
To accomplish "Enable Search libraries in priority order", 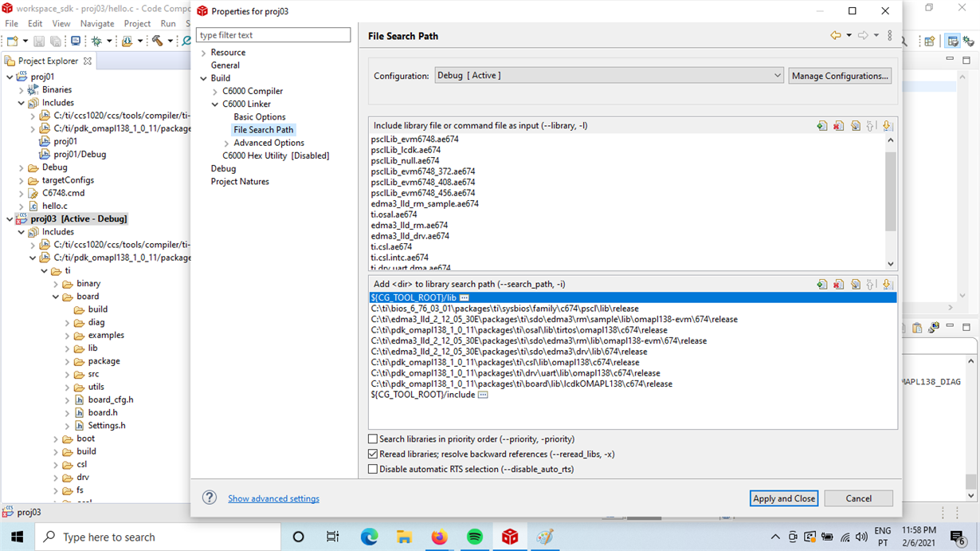I will pos(373,439).
